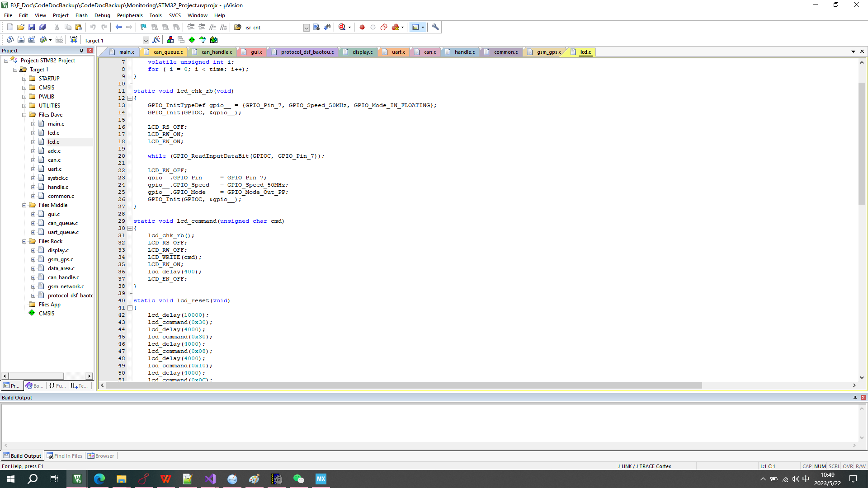Image resolution: width=868 pixels, height=488 pixels.
Task: Click the editor vertical scrollbar thumb
Action: tap(862, 143)
